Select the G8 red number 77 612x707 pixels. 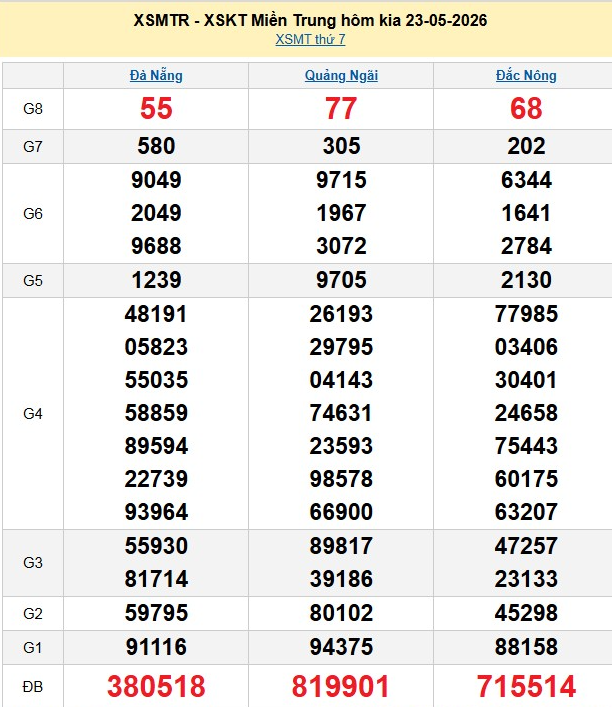[341, 109]
